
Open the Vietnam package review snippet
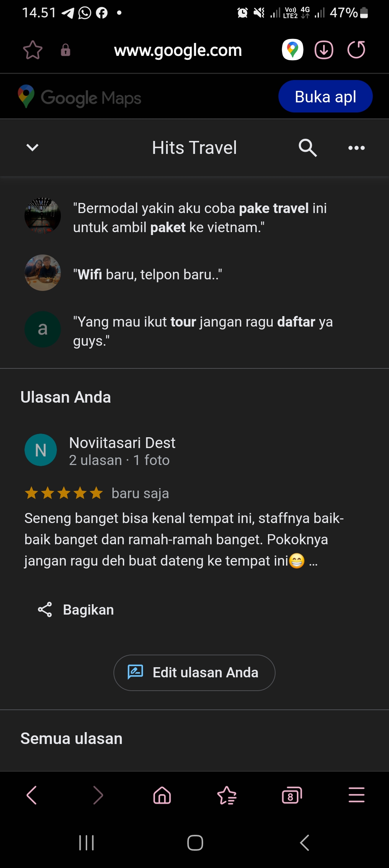[200, 218]
